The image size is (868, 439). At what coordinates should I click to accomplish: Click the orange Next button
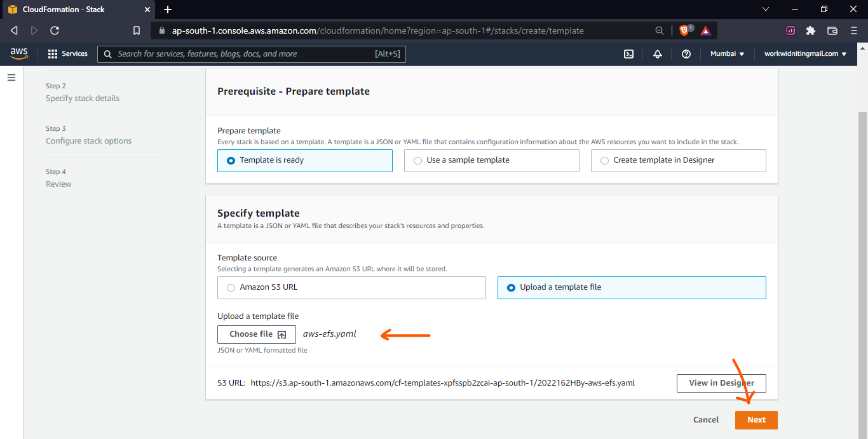coord(756,420)
